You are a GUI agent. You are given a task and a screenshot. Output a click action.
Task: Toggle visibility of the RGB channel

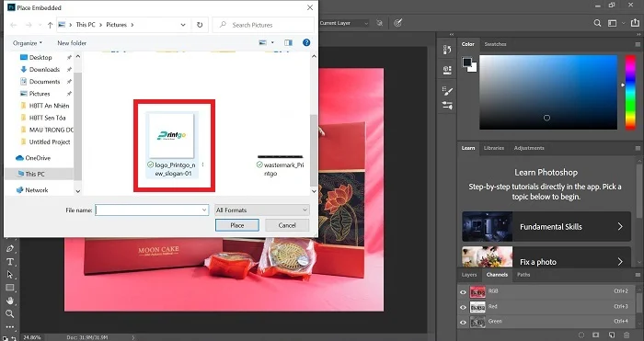(464, 292)
